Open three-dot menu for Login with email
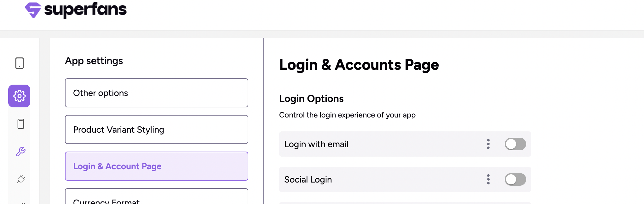 click(488, 144)
